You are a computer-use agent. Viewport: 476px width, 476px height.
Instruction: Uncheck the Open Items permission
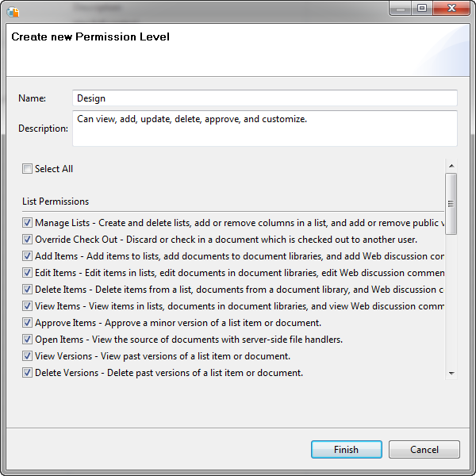(x=28, y=340)
